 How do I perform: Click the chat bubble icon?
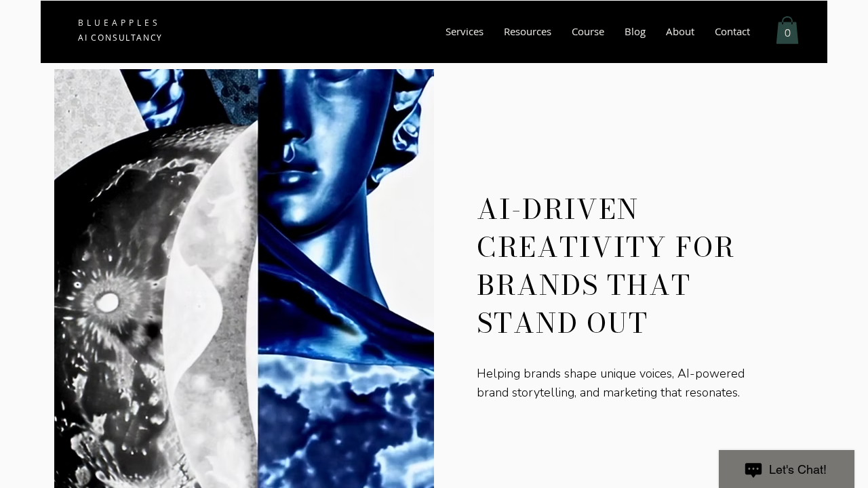(753, 470)
